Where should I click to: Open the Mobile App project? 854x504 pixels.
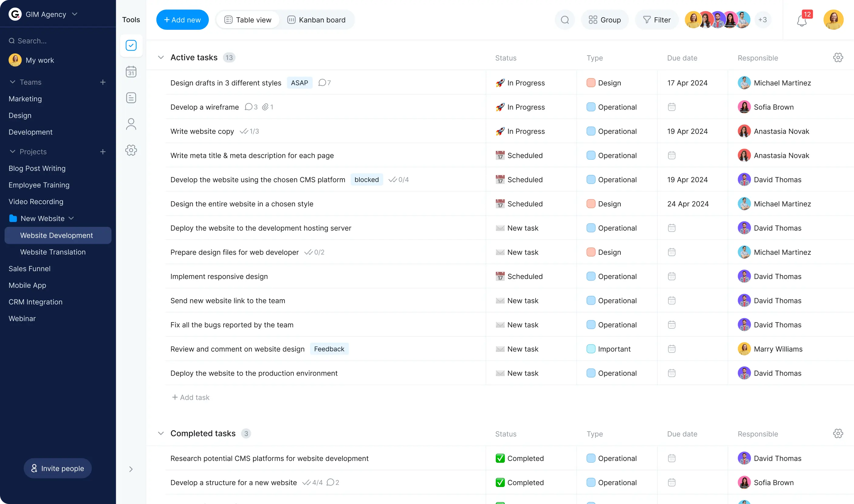tap(27, 285)
